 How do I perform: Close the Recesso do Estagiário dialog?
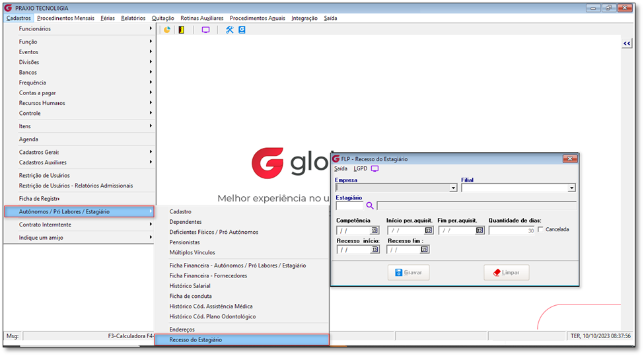[x=569, y=159]
